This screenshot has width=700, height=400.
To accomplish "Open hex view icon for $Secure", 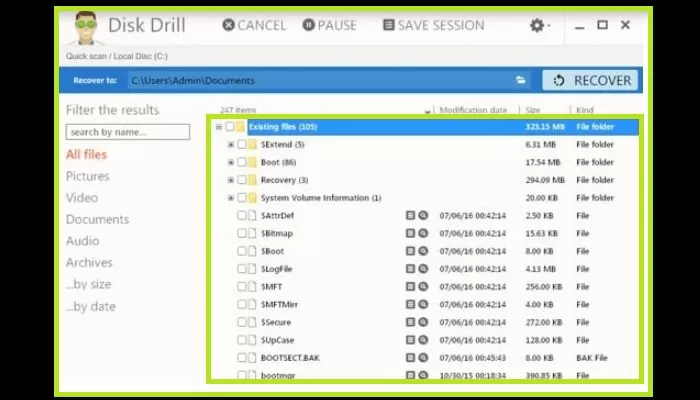I will point(410,322).
